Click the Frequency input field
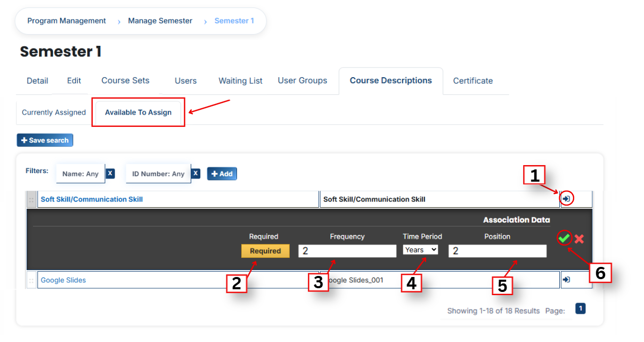 [x=347, y=251]
